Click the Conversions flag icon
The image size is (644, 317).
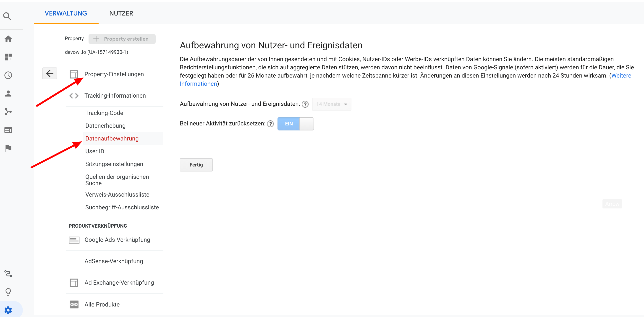coord(8,148)
